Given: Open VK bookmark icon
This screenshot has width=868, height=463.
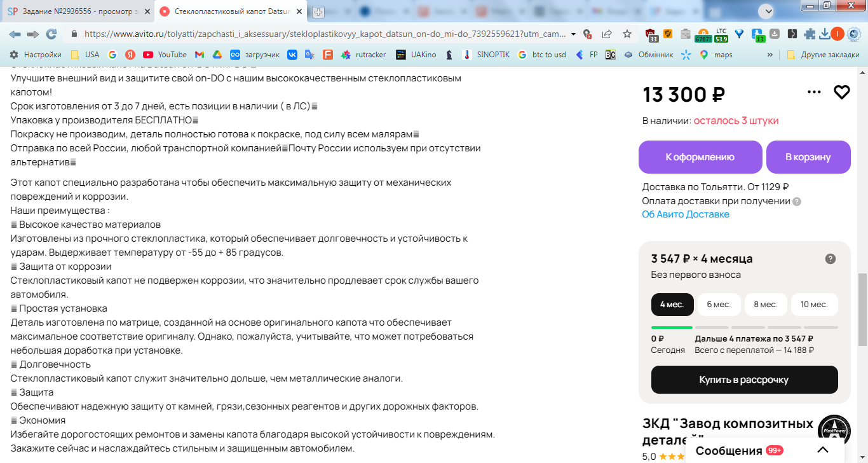Looking at the screenshot, I should (x=292, y=55).
